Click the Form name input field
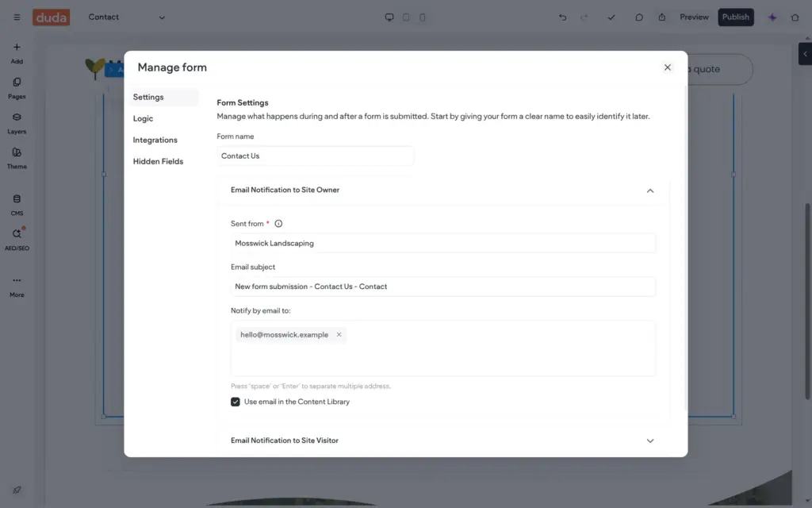Image resolution: width=812 pixels, height=508 pixels. (315, 156)
